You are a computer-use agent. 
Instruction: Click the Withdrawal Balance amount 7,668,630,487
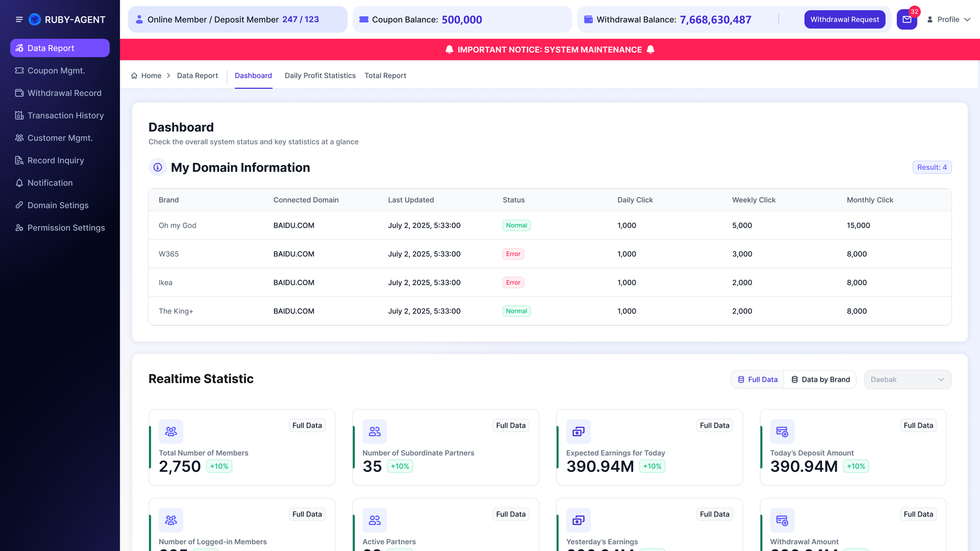click(x=715, y=20)
